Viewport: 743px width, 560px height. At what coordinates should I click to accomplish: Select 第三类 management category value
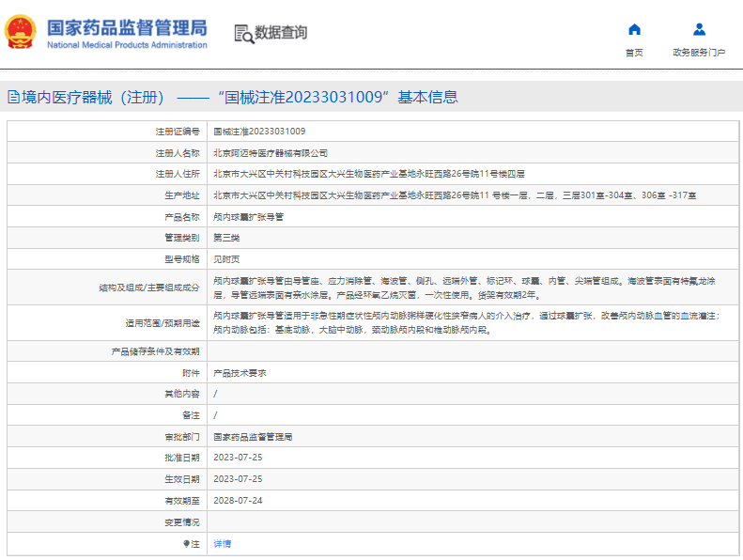point(226,238)
